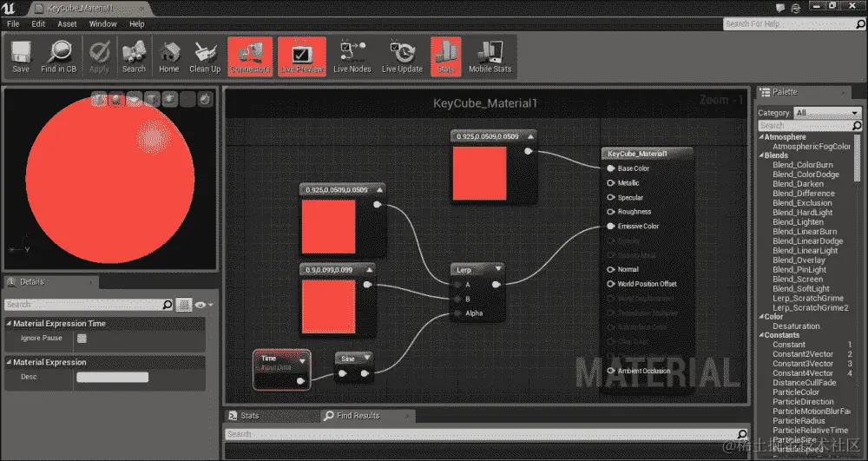Screen dimensions: 868x461
Task: Toggle the preview viewport grid icon
Action: 187,100
